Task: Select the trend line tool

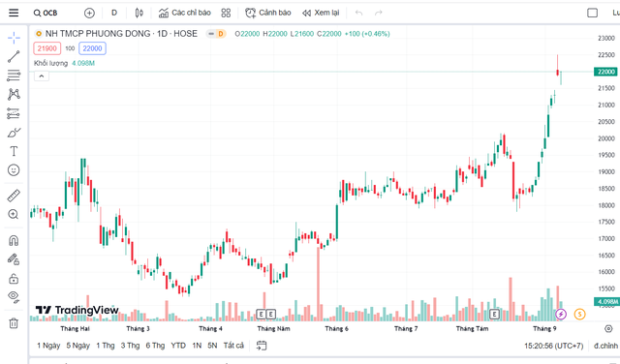Action: pyautogui.click(x=14, y=56)
